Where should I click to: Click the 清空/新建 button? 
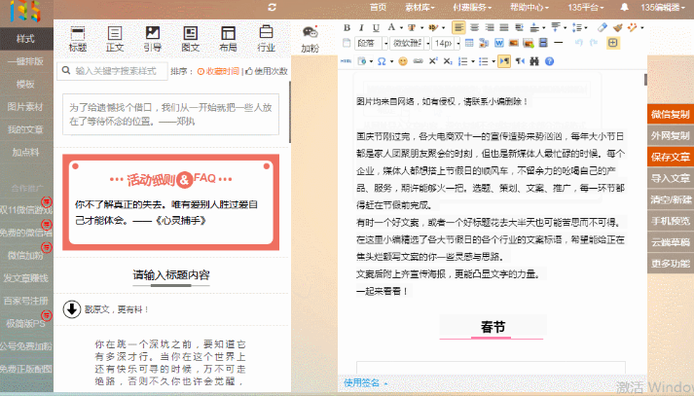[x=670, y=200]
